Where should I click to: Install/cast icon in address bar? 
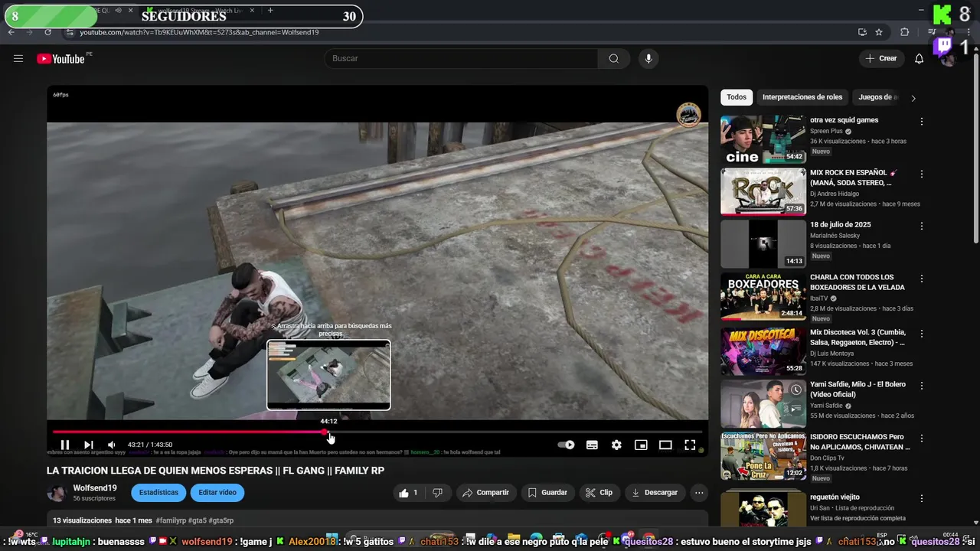pyautogui.click(x=862, y=32)
